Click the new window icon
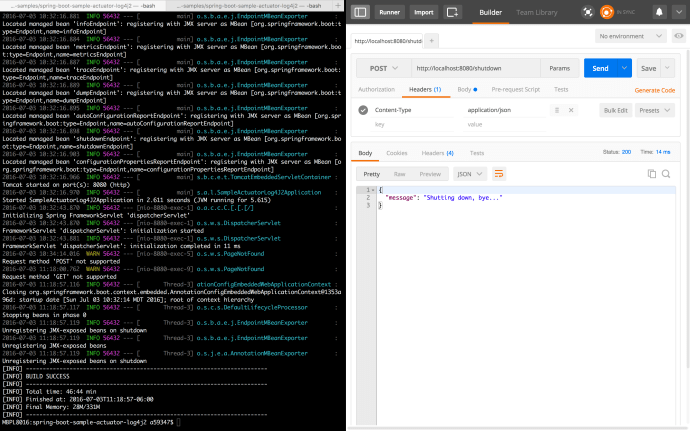The image size is (690, 431). click(455, 12)
